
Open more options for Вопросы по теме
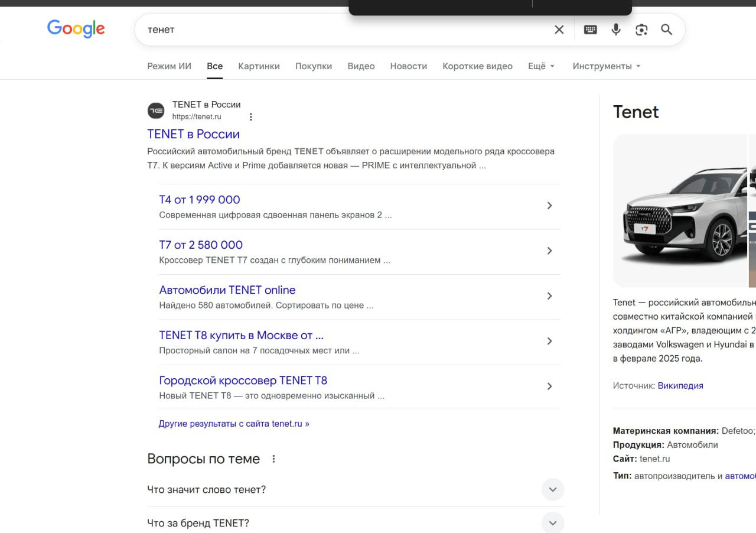[273, 459]
